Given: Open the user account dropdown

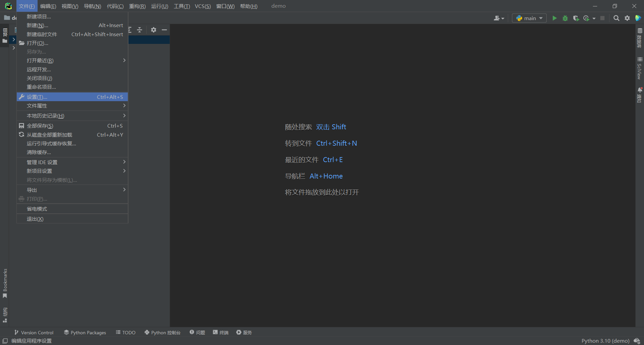Looking at the screenshot, I should tap(499, 18).
